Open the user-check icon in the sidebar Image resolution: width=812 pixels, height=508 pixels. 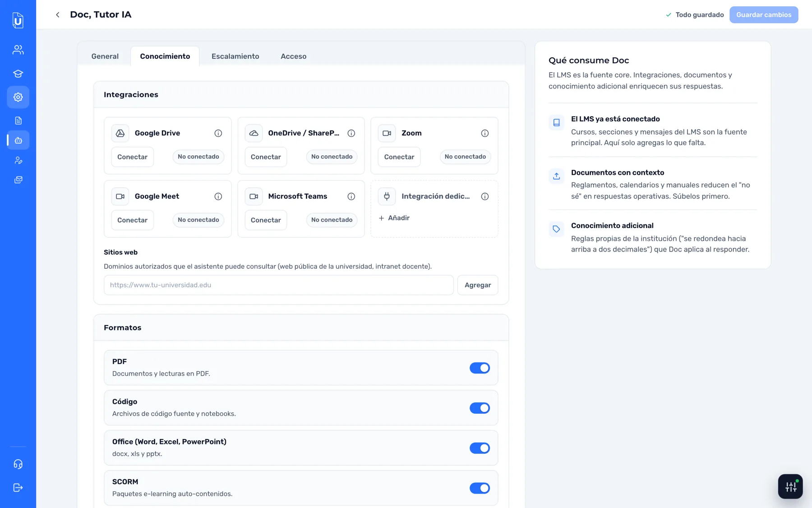pyautogui.click(x=18, y=160)
